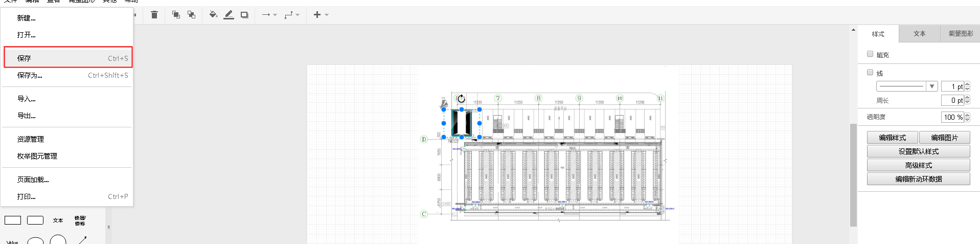The height and width of the screenshot is (244, 980).
Task: Choose 新建... from the file menu
Action: pyautogui.click(x=67, y=18)
